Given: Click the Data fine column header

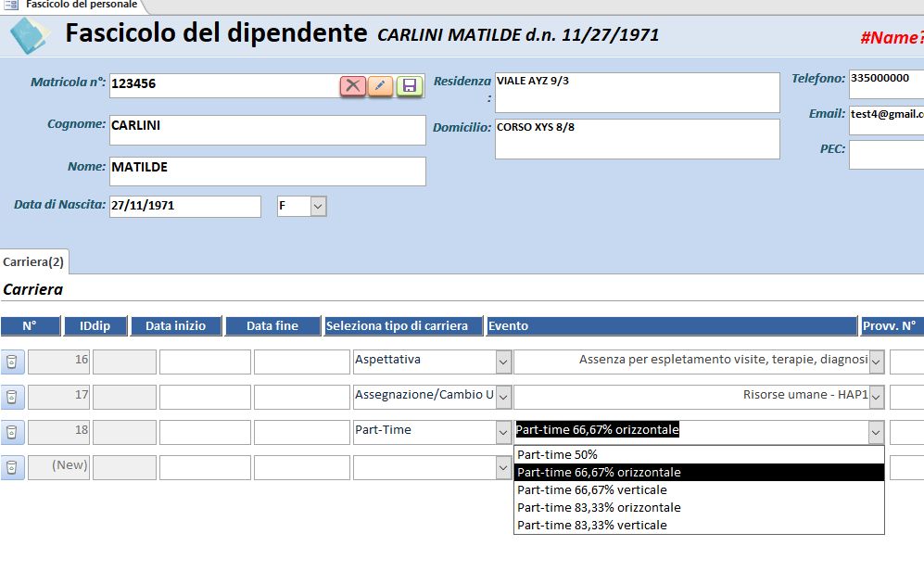Looking at the screenshot, I should [272, 326].
